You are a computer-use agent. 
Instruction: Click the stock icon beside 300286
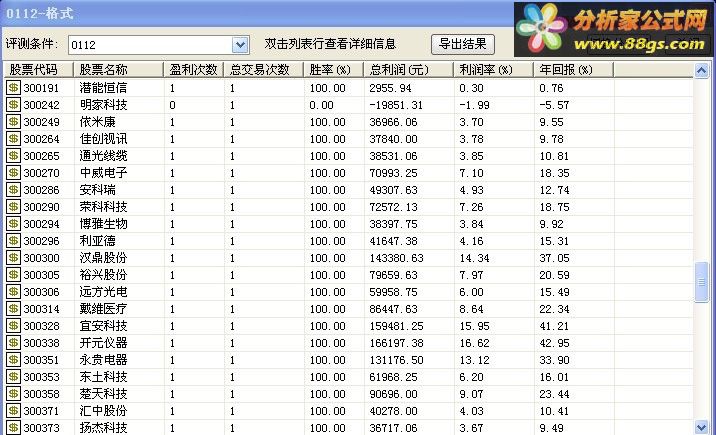point(13,189)
